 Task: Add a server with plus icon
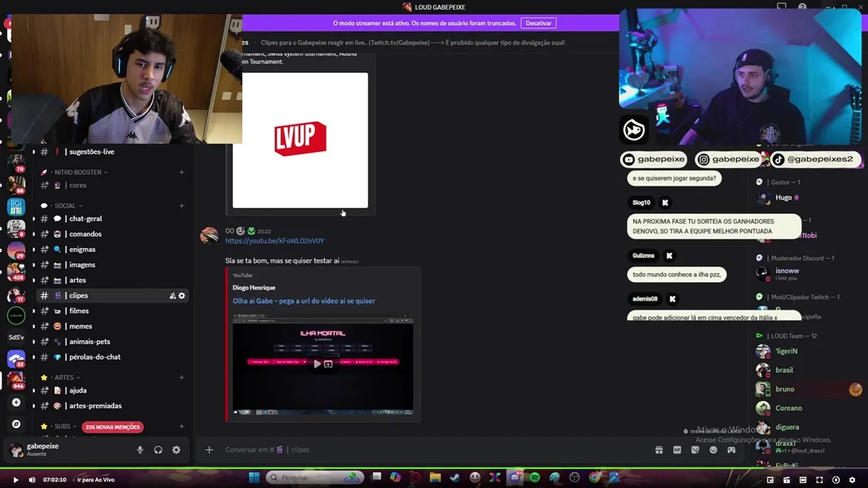[x=16, y=403]
